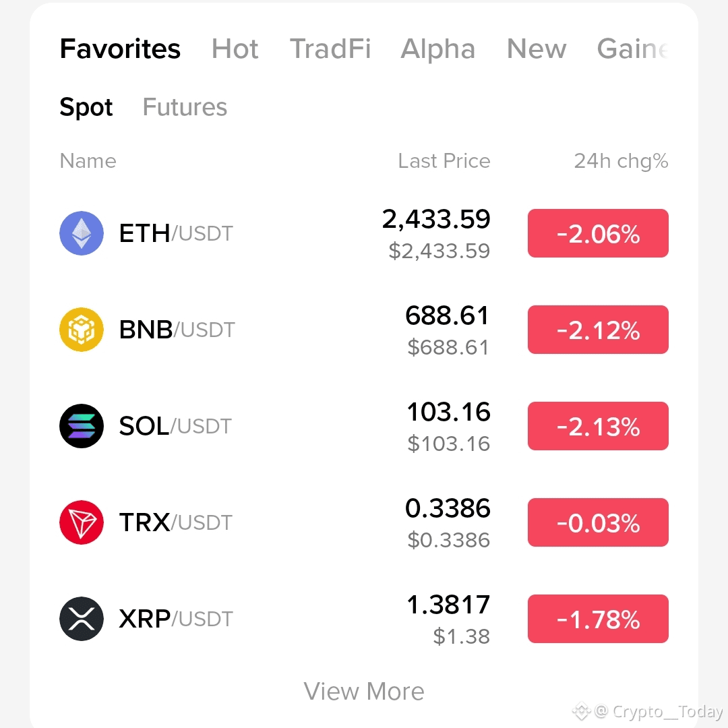Sort by Last Price column
This screenshot has height=728, width=728.
444,161
